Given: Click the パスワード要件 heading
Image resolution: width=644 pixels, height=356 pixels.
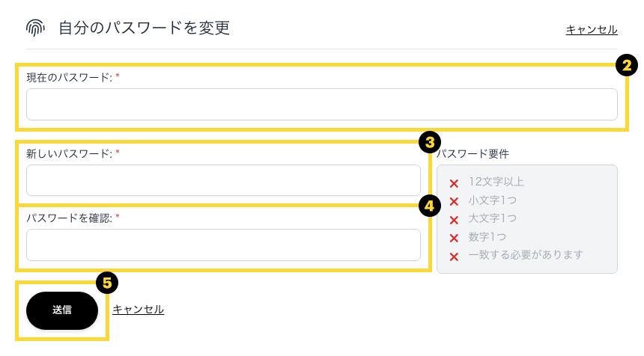Looking at the screenshot, I should (x=473, y=154).
